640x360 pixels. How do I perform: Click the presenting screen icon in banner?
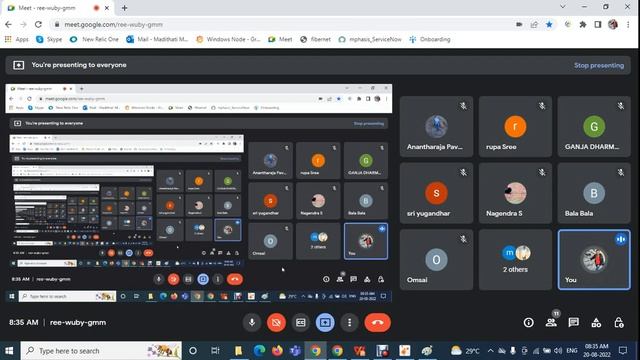[x=18, y=65]
